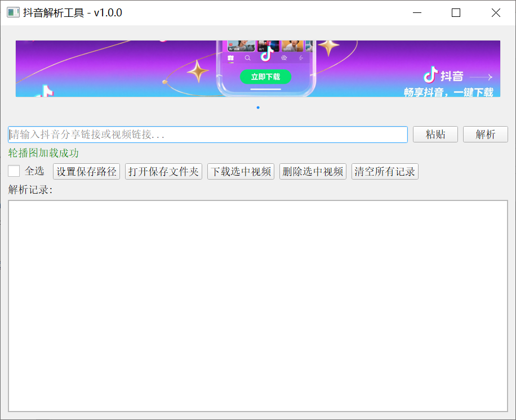Open 设置保存路径 to set the save path
516x420 pixels.
click(86, 171)
